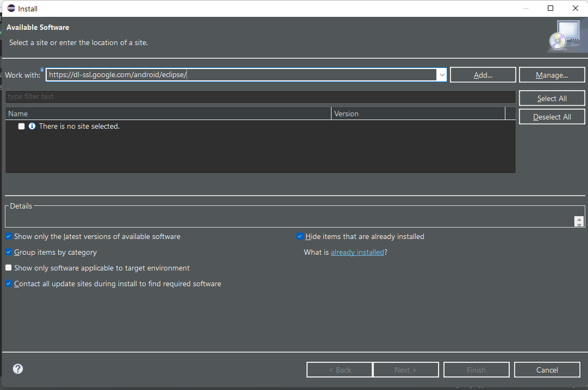This screenshot has width=588, height=390.
Task: Click the Add... button
Action: (x=483, y=75)
